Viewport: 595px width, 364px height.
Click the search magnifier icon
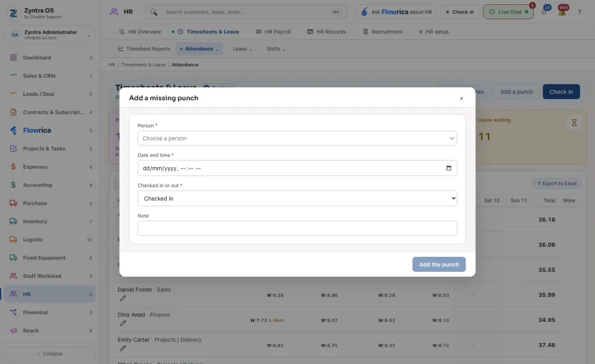[x=154, y=12]
